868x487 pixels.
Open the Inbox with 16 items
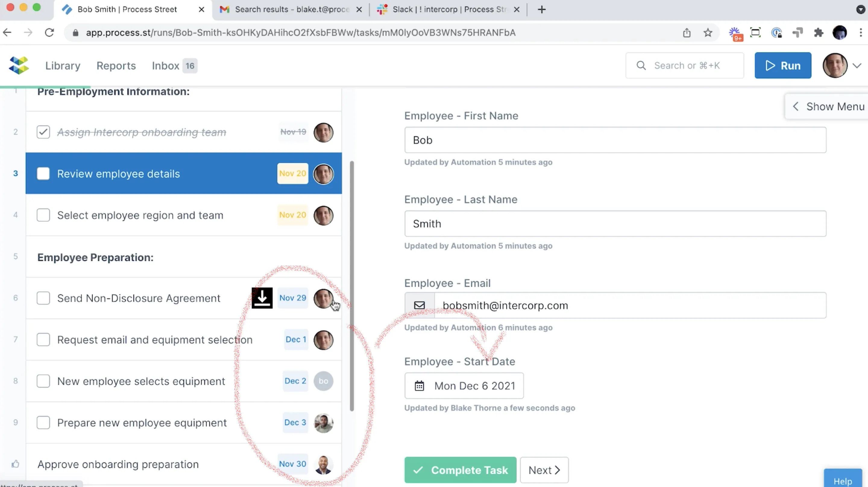[174, 66]
